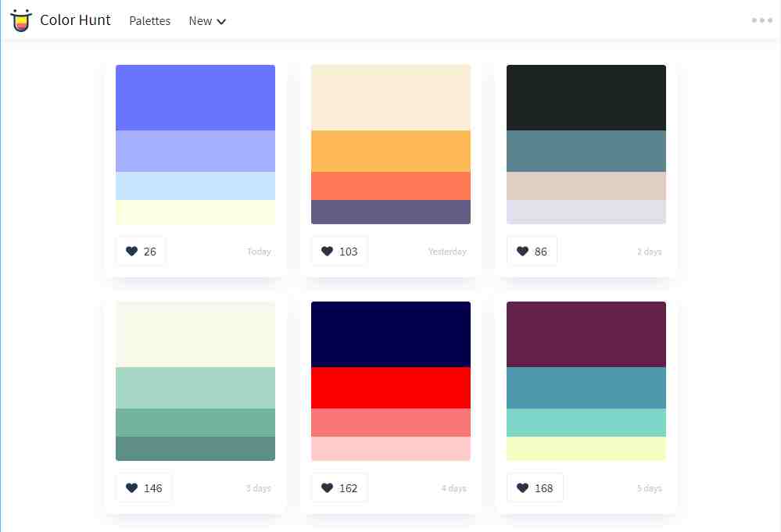Choose pale lime swatch in 168-likes palette
Viewport: 781px width, 532px height.
click(586, 449)
